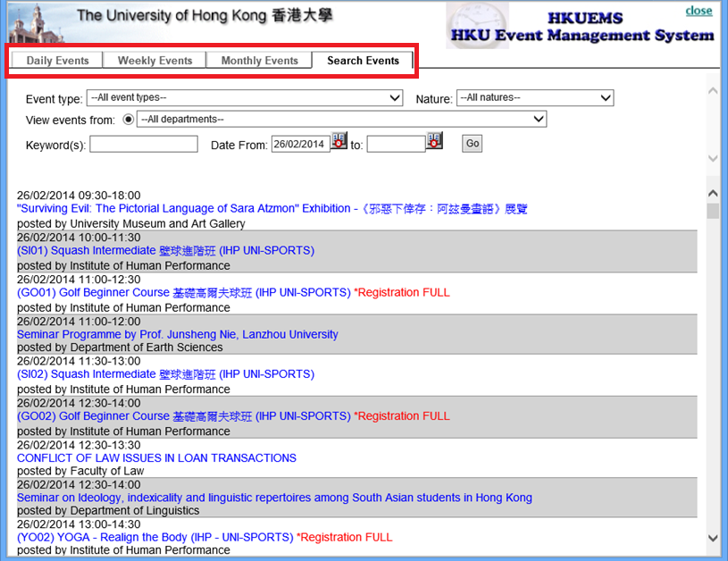Open the Monthly Events tab

point(259,60)
